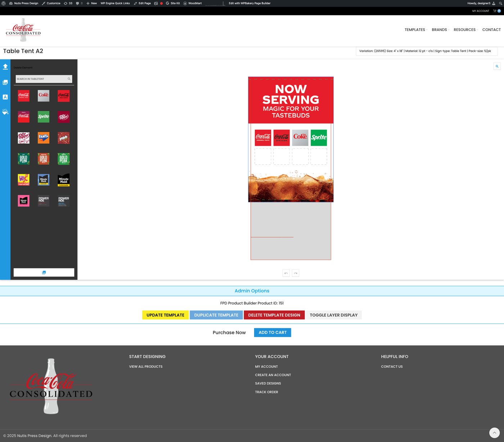The height and width of the screenshot is (442, 504).
Task: Open Saved Designs footer link
Action: (268, 384)
